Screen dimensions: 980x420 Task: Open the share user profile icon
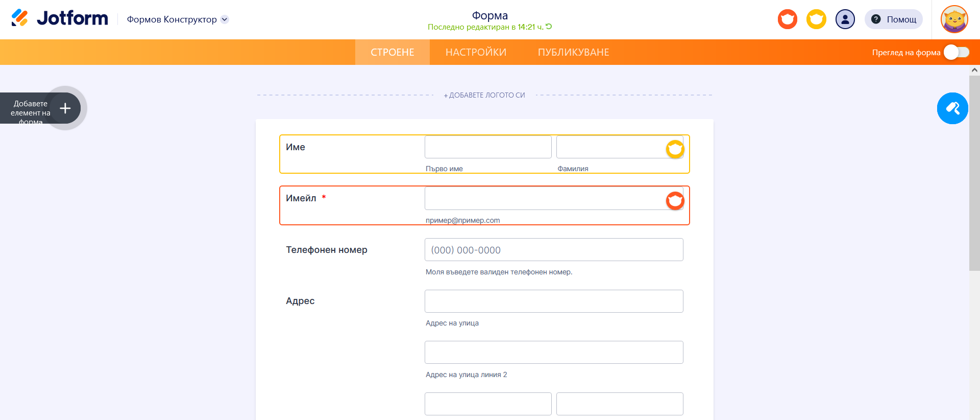pos(845,19)
